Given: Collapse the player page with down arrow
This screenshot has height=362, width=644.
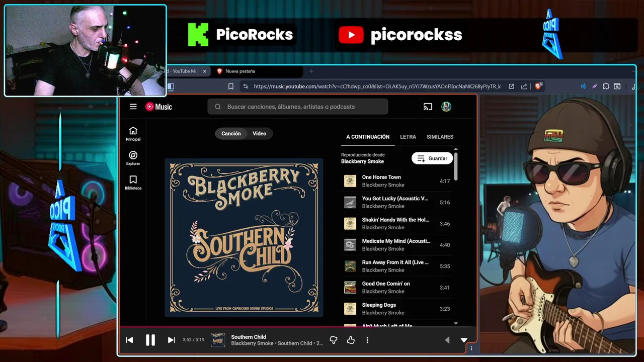Looking at the screenshot, I should tap(464, 340).
